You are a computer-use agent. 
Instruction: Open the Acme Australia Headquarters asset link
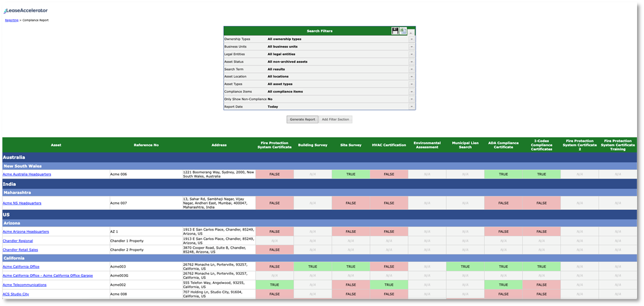click(27, 174)
